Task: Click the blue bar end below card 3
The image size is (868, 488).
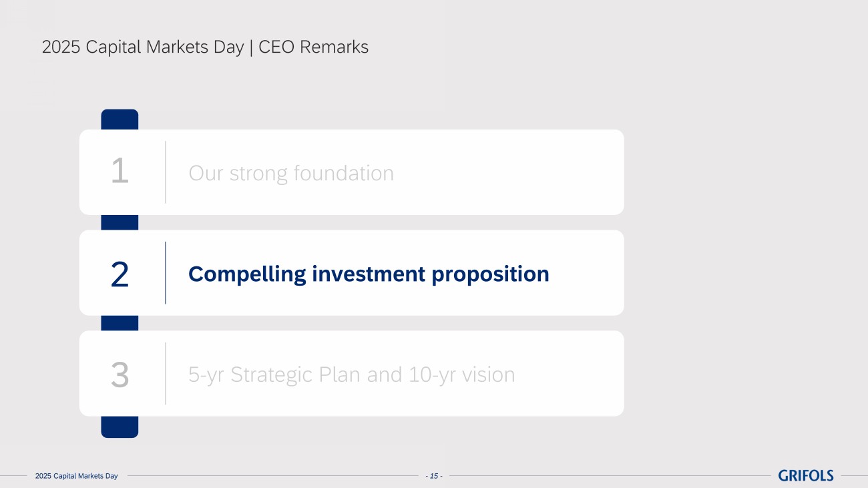Action: point(120,427)
